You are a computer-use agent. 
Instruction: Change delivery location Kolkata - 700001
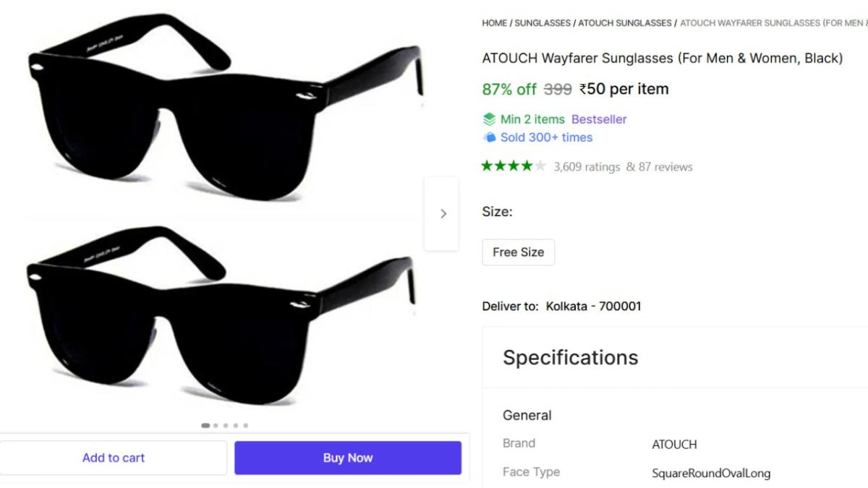[x=593, y=306]
